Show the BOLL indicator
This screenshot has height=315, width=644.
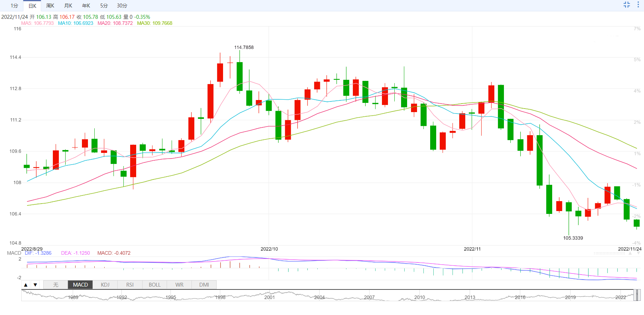point(155,285)
